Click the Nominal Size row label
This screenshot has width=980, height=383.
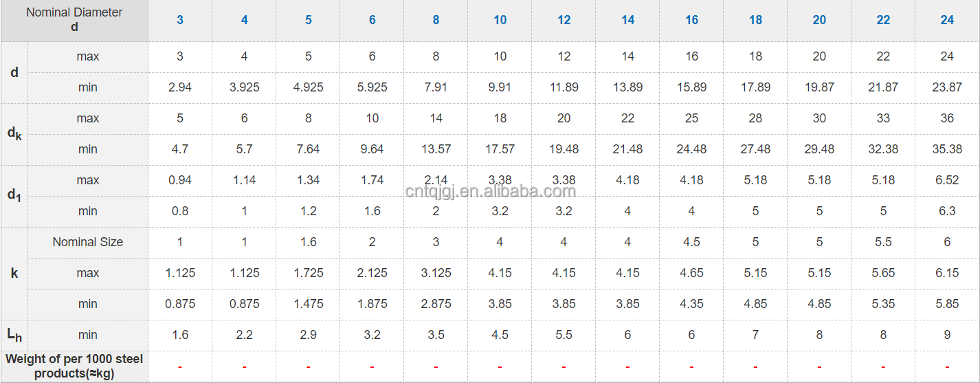[x=88, y=242]
